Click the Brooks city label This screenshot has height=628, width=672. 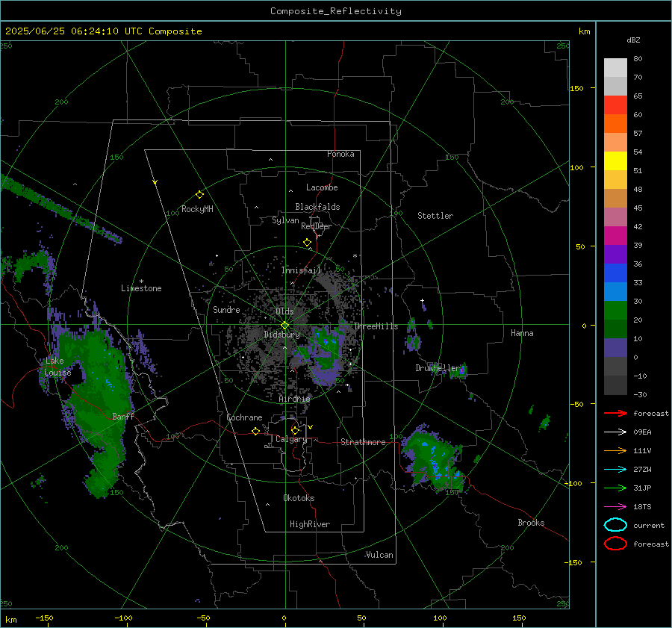[531, 523]
